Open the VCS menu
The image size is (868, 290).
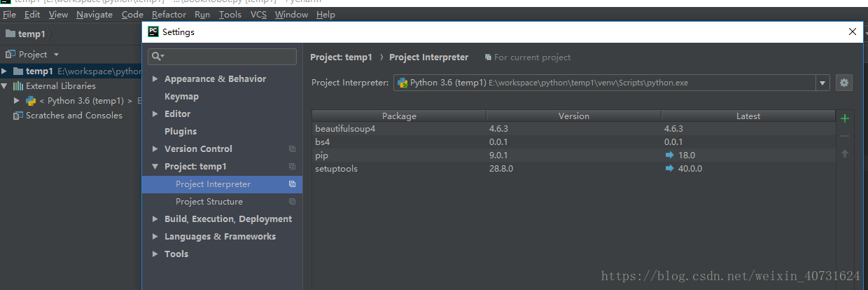pos(258,14)
